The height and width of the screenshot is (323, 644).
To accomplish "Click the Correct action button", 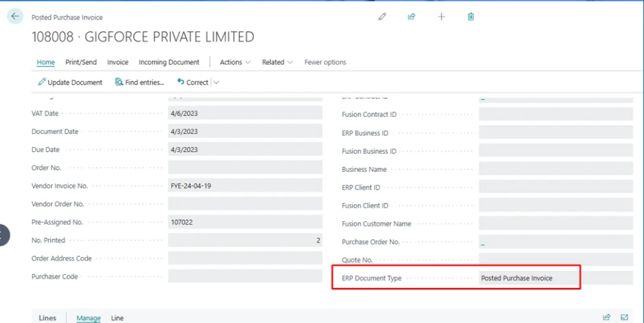I will pos(193,82).
